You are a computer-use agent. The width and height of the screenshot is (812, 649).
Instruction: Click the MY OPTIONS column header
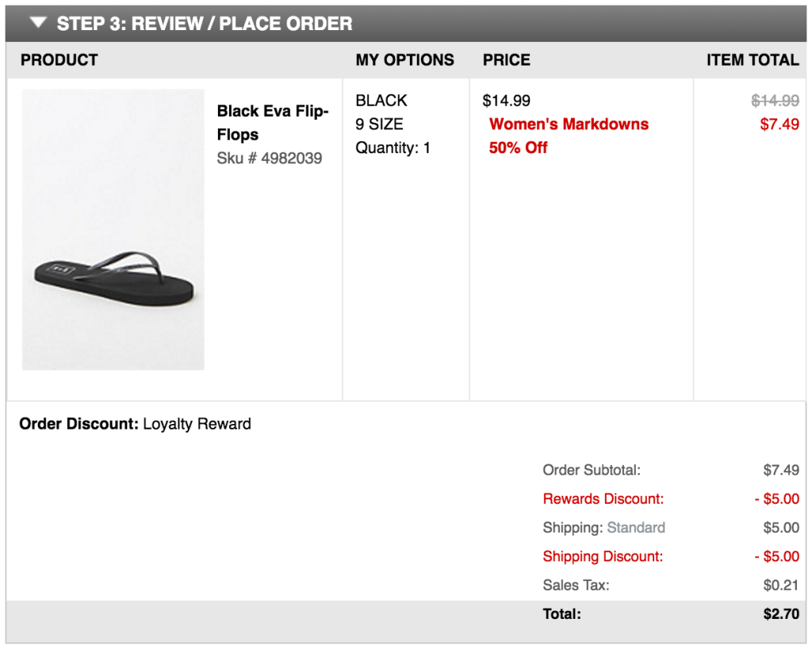tap(404, 60)
